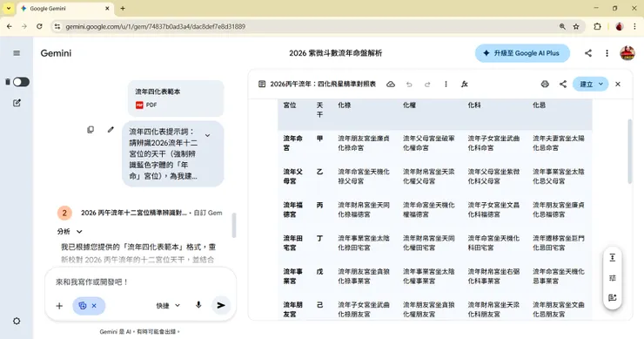The image size is (644, 339).
Task: Open a new browser tab
Action: pyautogui.click(x=123, y=8)
